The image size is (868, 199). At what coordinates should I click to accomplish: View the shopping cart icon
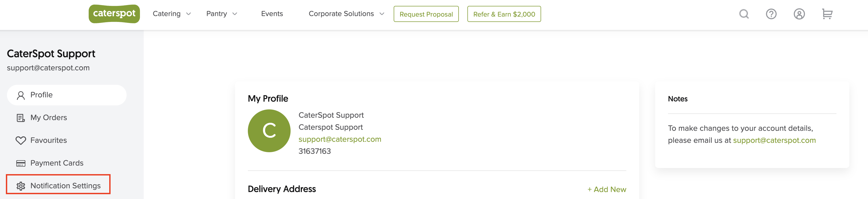(827, 14)
